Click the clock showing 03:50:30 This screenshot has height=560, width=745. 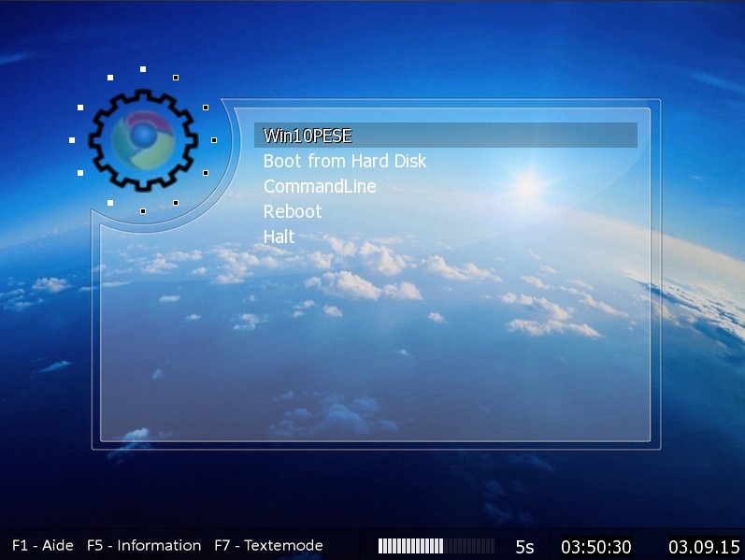click(x=595, y=547)
